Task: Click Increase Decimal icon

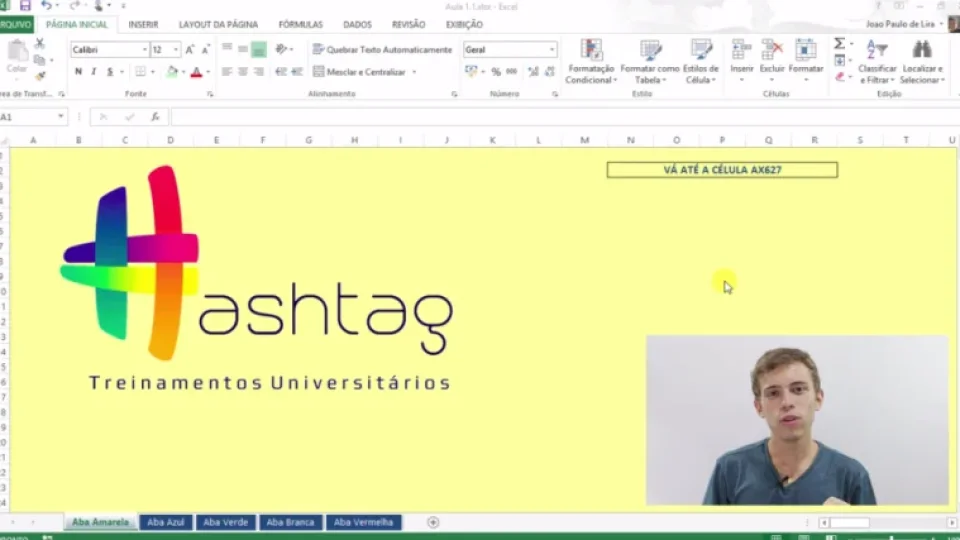Action: click(x=533, y=72)
